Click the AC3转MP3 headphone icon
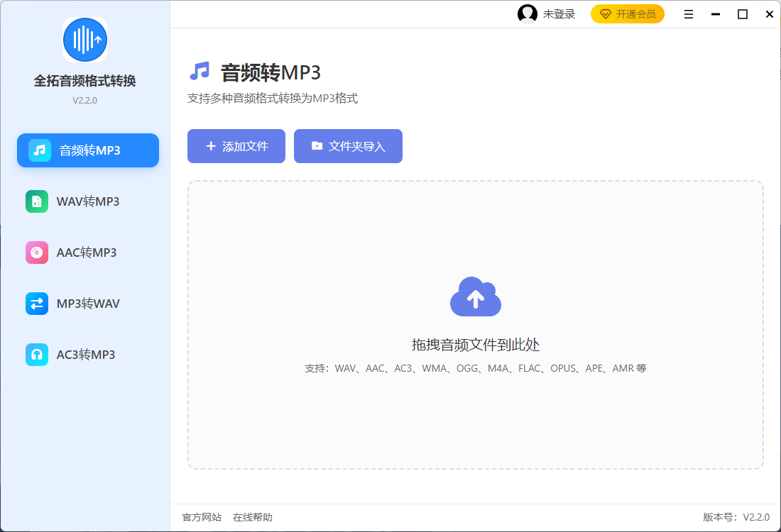This screenshot has width=781, height=532. click(x=37, y=355)
